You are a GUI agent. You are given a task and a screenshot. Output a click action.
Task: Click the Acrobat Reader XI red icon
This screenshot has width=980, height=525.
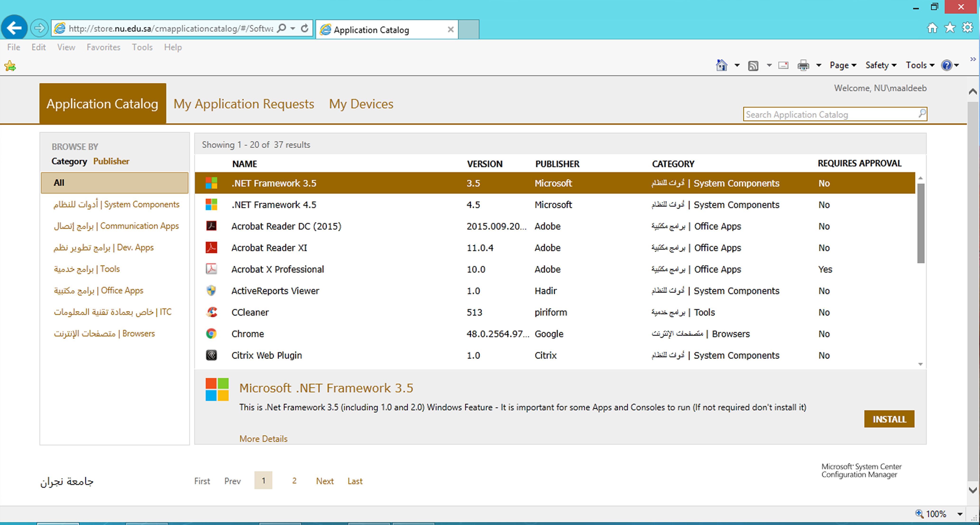(211, 248)
